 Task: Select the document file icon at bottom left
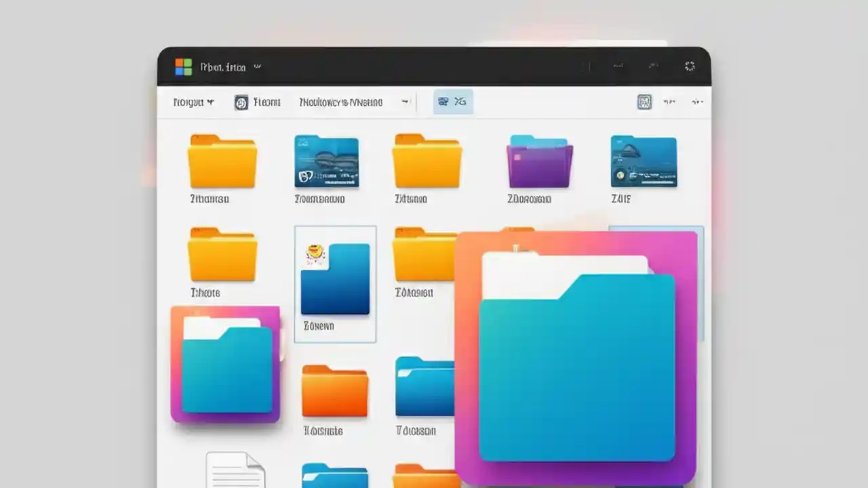(235, 470)
